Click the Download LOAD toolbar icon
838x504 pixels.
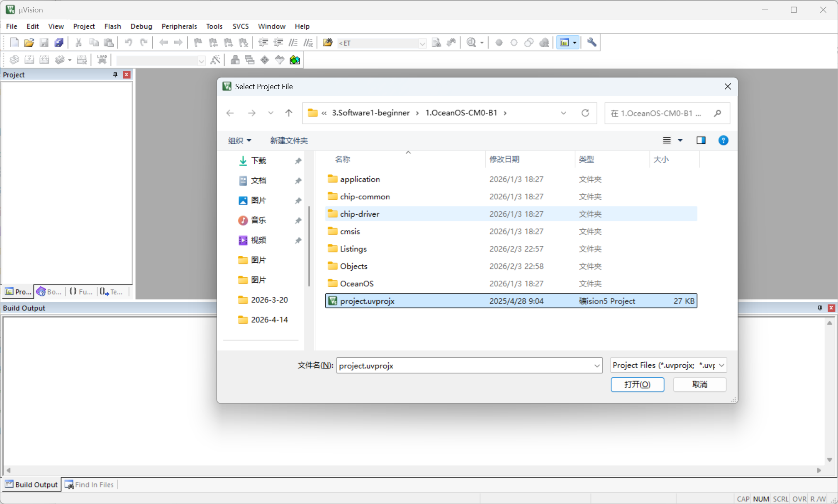click(102, 60)
